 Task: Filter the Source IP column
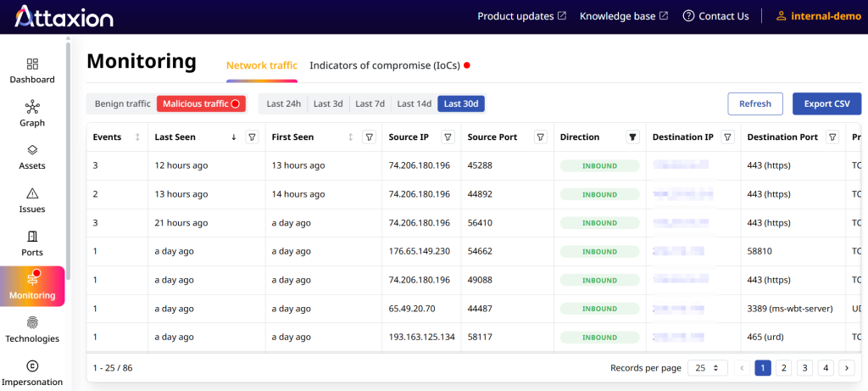[448, 137]
